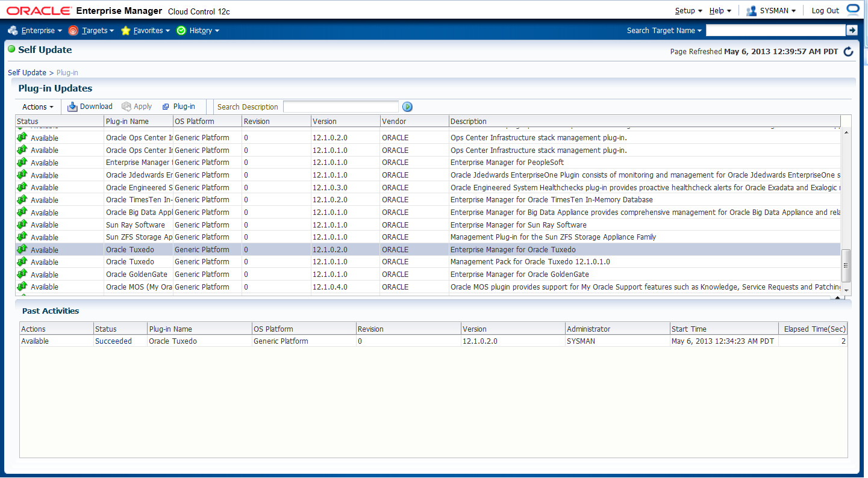Click status icon for Oracle TimesTen row

click(22, 199)
